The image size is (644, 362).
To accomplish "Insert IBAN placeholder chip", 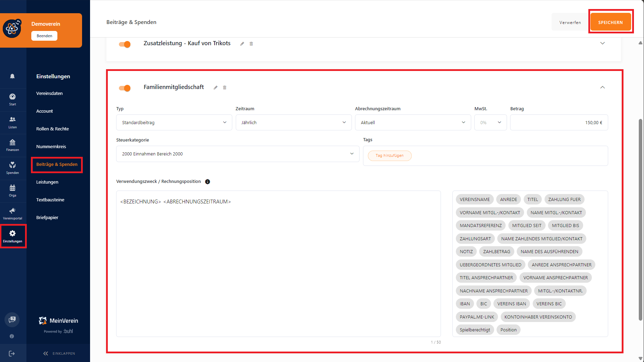I will click(x=465, y=304).
